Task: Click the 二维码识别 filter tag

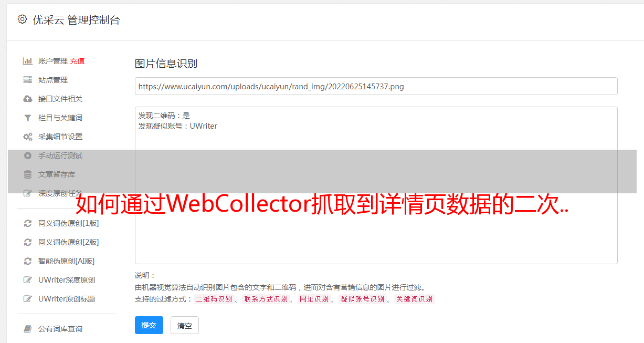Action: pyautogui.click(x=214, y=299)
